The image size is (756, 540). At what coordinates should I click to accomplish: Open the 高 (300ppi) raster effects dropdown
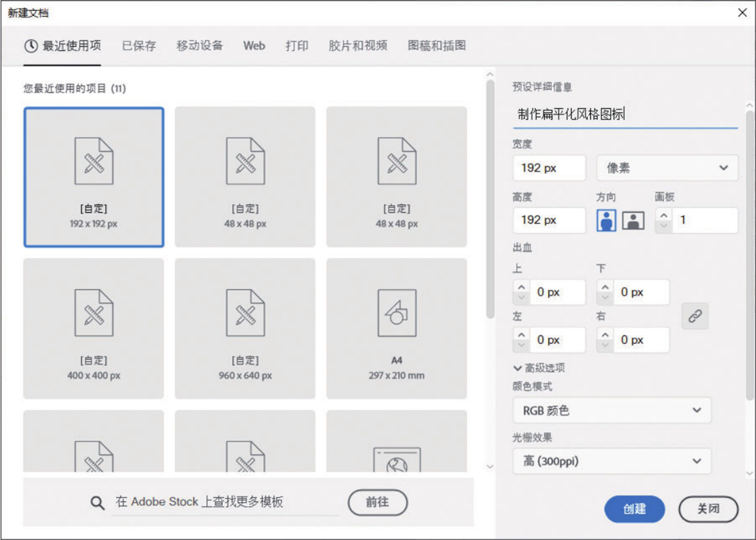(x=612, y=461)
